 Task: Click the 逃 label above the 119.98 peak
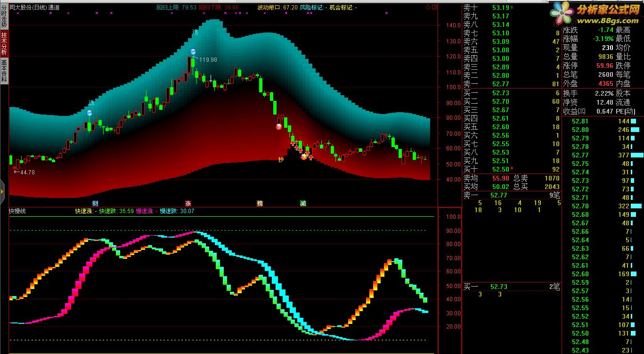[x=195, y=33]
